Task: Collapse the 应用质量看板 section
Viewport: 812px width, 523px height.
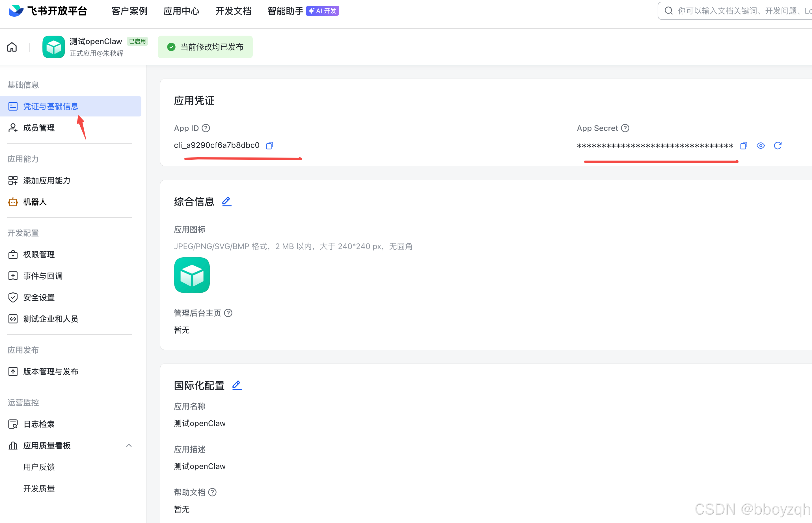Action: pos(129,445)
